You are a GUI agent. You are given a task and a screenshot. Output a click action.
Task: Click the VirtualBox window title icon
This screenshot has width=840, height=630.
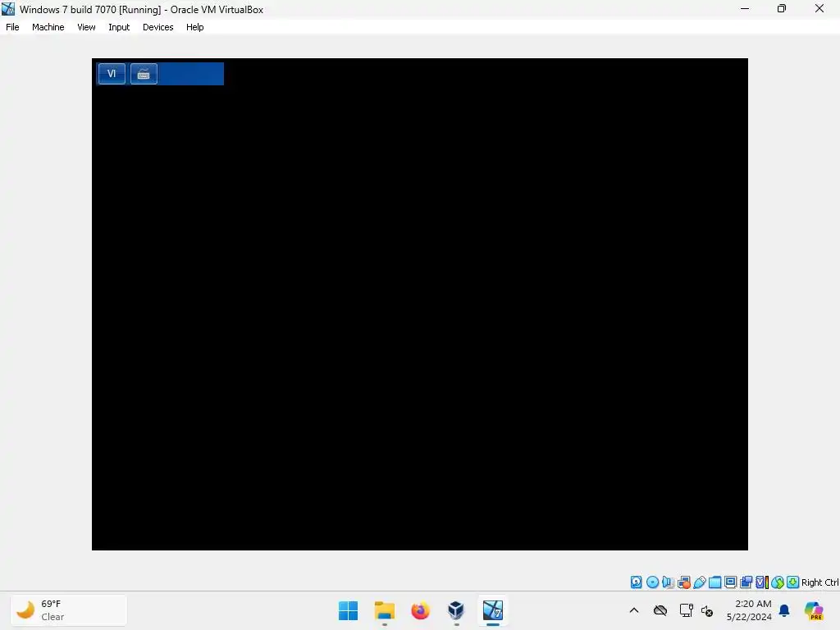pos(8,8)
